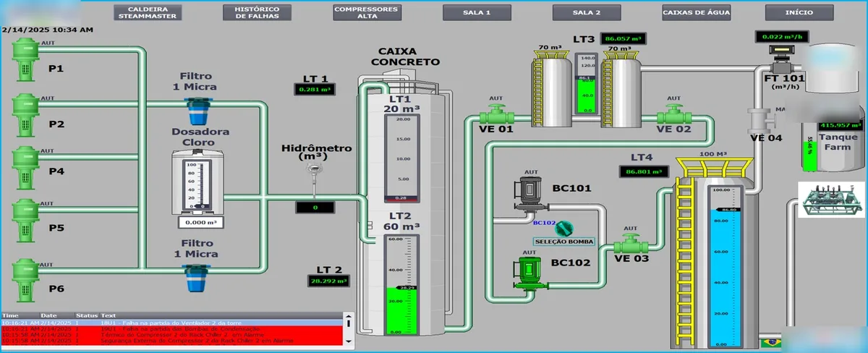This screenshot has height=353, width=868.
Task: Click the Status column header in alarm list
Action: coord(88,316)
